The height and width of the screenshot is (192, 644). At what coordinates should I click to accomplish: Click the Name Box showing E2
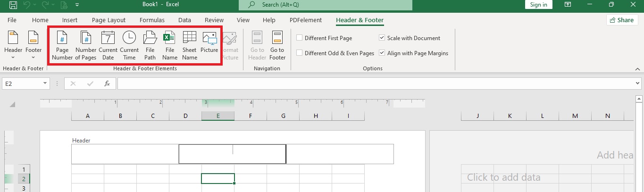tap(22, 83)
